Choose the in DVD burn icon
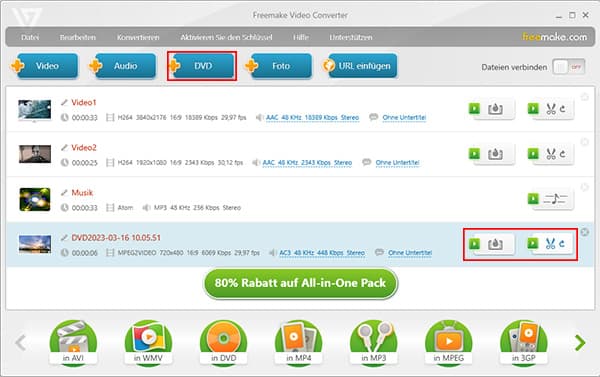This screenshot has width=600, height=377. pyautogui.click(x=223, y=343)
